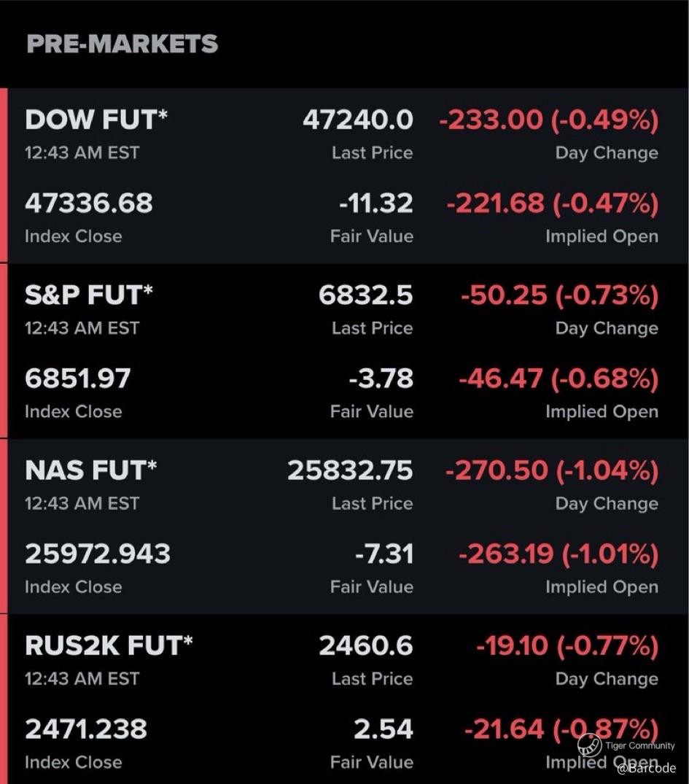Viewport: 689px width, 784px height.
Task: Select Dow index close value 47336.68
Action: [89, 203]
